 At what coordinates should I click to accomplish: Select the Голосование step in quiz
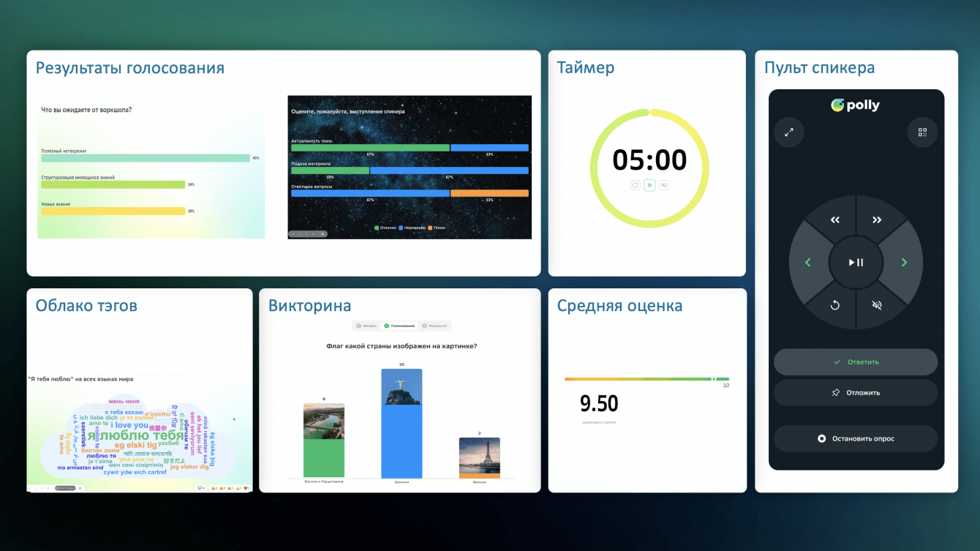(400, 326)
